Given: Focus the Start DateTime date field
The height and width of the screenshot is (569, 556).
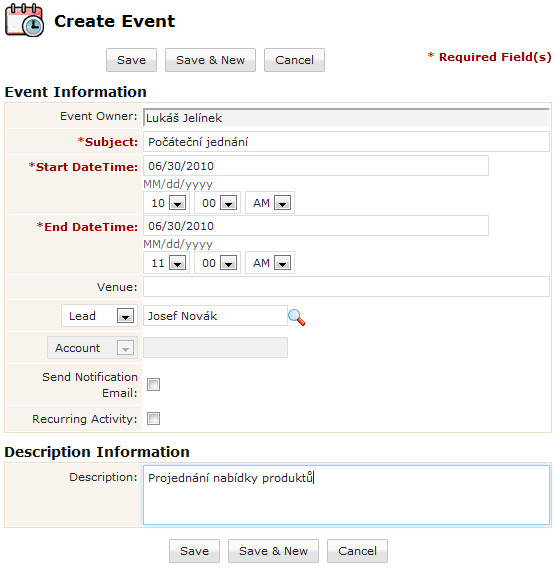Looking at the screenshot, I should [316, 166].
